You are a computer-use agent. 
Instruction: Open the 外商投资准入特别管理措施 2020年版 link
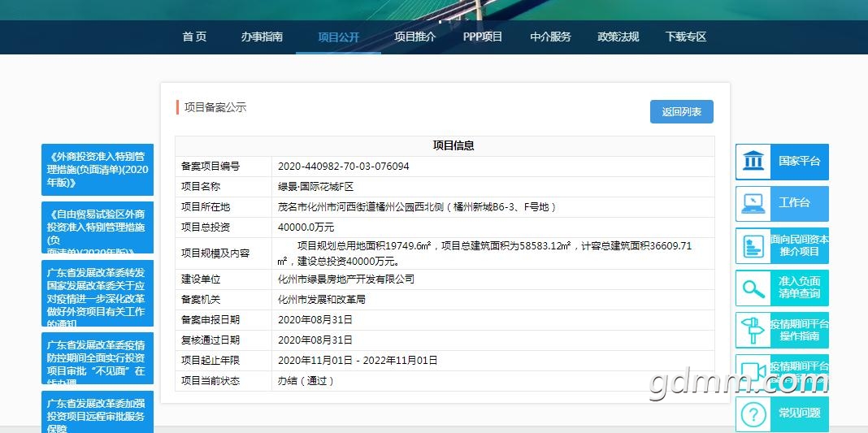98,170
